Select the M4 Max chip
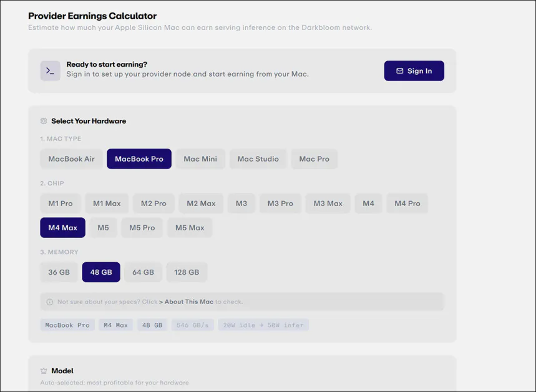Screen dimensions: 536x392 point(62,227)
